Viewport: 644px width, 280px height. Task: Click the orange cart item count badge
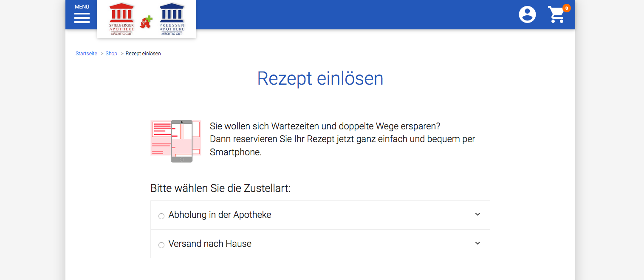[x=566, y=8]
